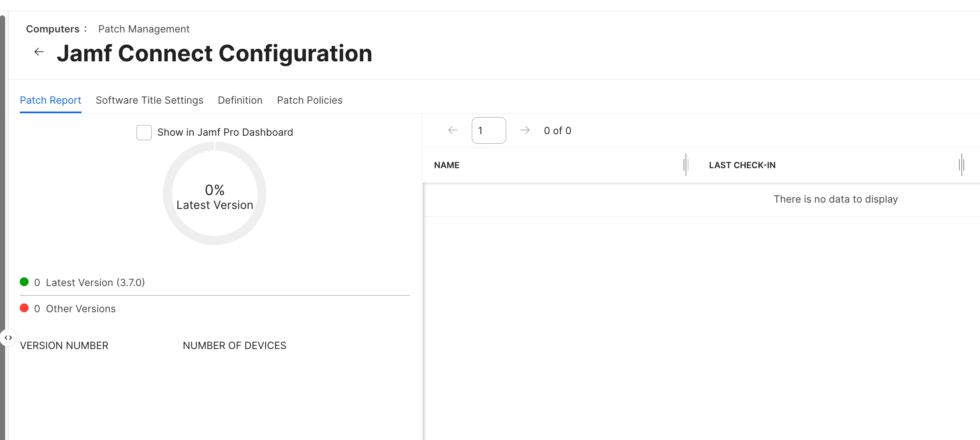Click the Patch Management breadcrumb link
The image size is (980, 440).
tap(144, 29)
